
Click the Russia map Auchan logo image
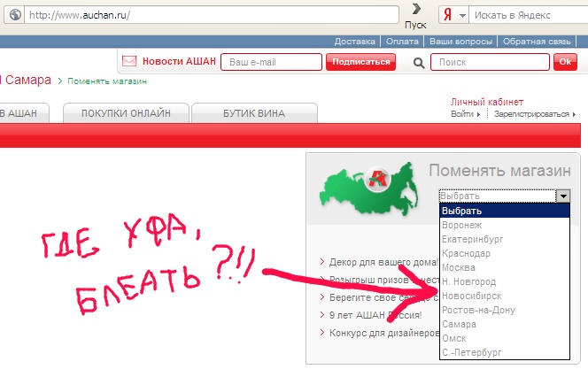point(369,188)
